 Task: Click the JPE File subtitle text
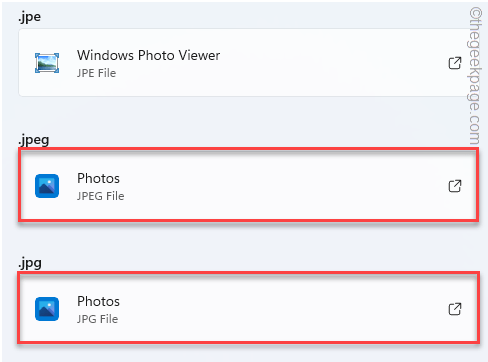96,73
